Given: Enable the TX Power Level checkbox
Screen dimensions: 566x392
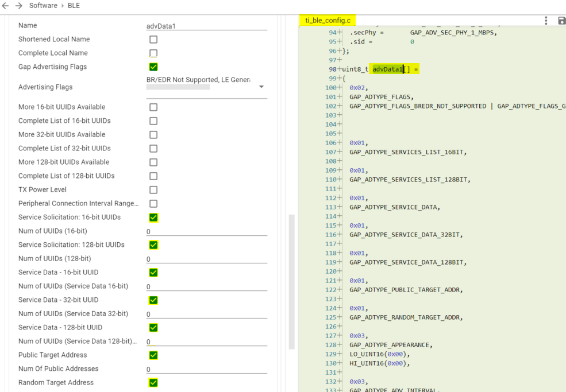Looking at the screenshot, I should [153, 189].
